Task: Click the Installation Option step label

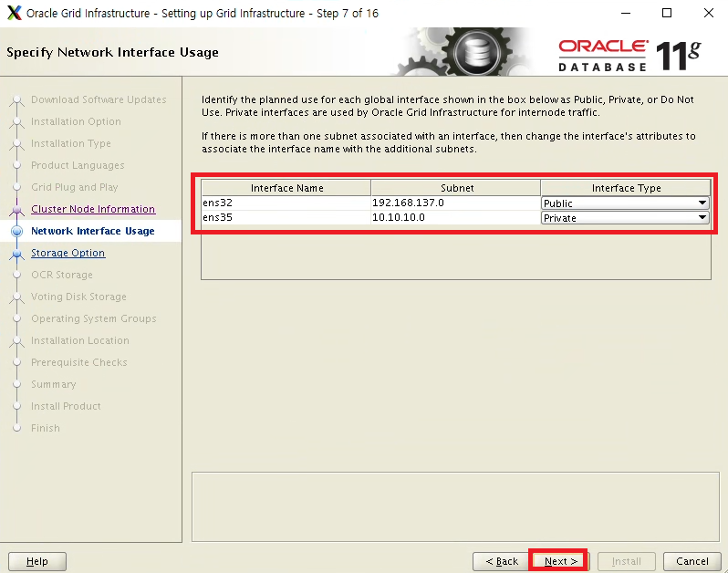Action: (76, 121)
